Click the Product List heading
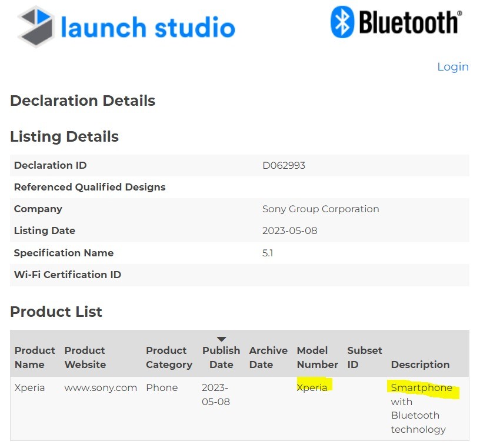 (56, 312)
